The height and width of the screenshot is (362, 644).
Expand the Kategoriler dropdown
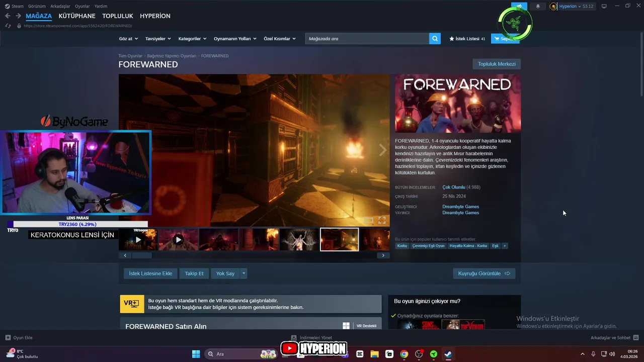[x=192, y=39]
